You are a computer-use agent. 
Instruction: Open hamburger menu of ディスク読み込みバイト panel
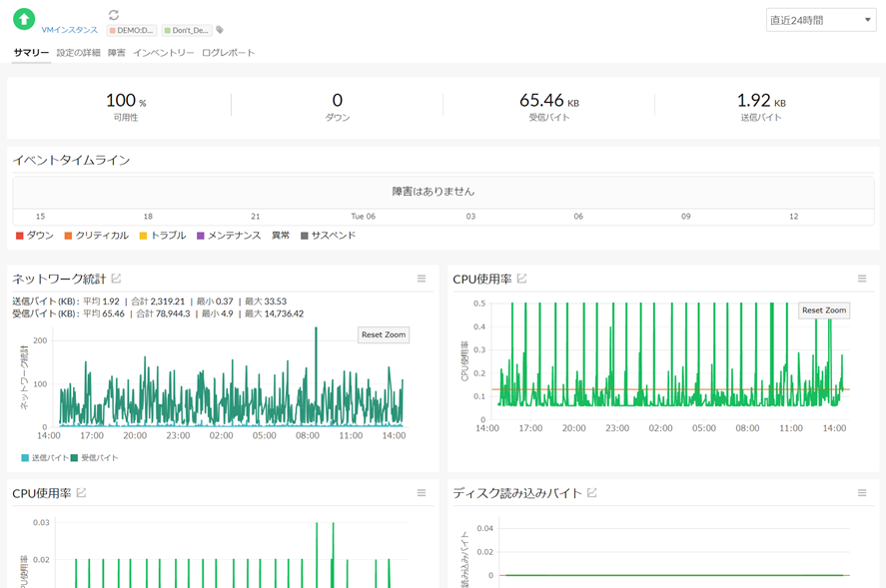[x=862, y=493]
